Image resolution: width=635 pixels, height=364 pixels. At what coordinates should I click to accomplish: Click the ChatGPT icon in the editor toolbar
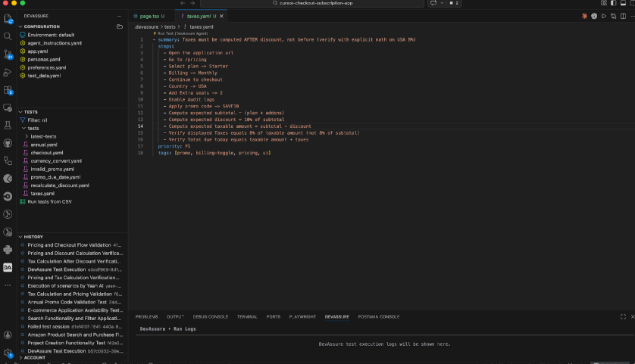(x=594, y=16)
